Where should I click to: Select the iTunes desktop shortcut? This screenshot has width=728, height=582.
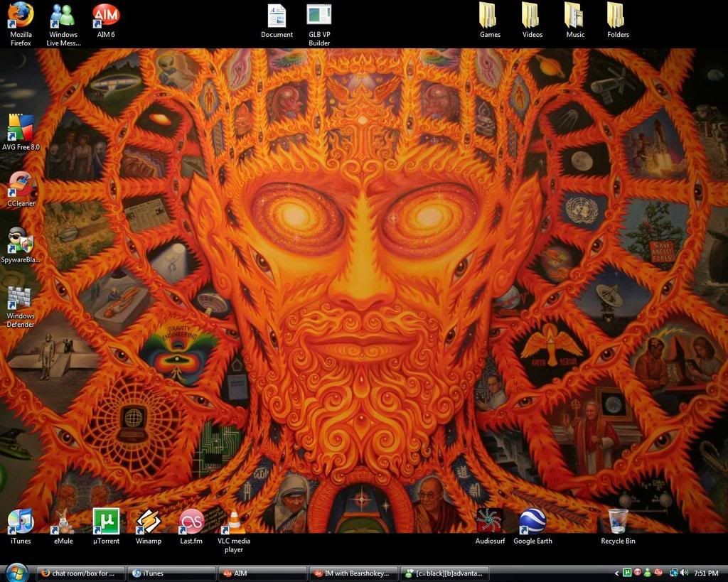21,527
